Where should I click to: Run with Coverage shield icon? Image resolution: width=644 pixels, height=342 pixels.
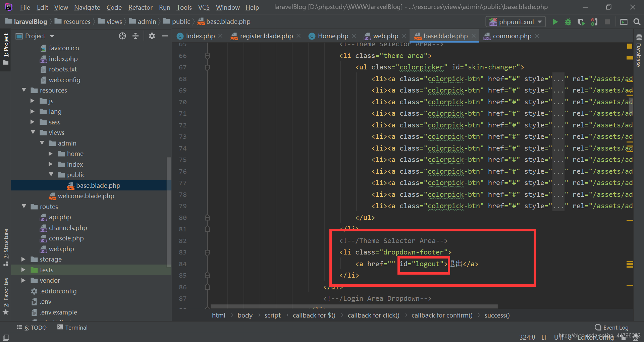pyautogui.click(x=581, y=22)
